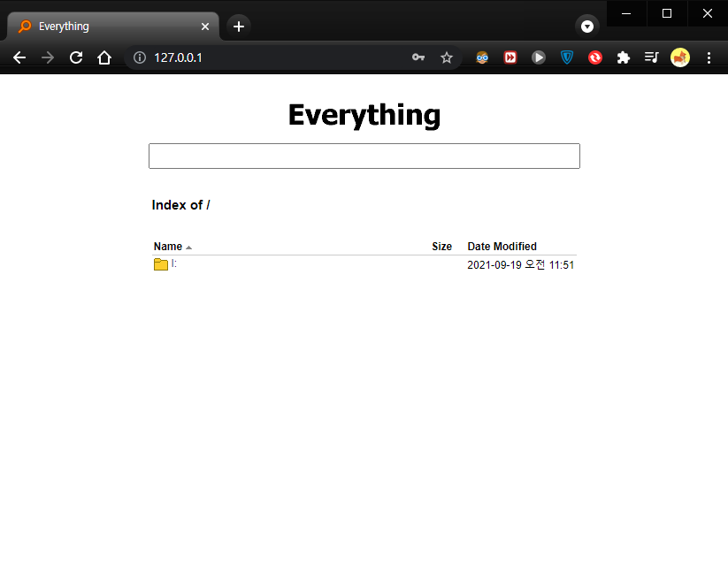The height and width of the screenshot is (587, 728).
Task: Open a new browser tab
Action: point(239,27)
